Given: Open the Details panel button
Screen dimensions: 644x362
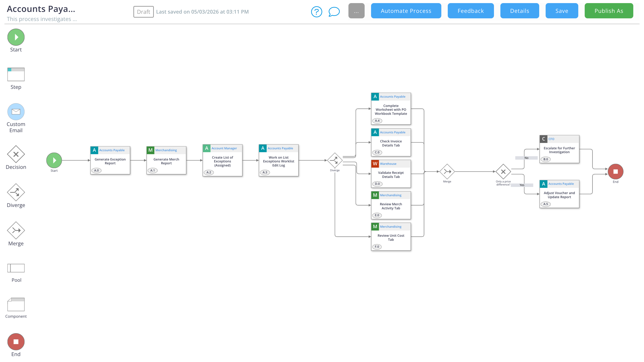Looking at the screenshot, I should 519,11.
